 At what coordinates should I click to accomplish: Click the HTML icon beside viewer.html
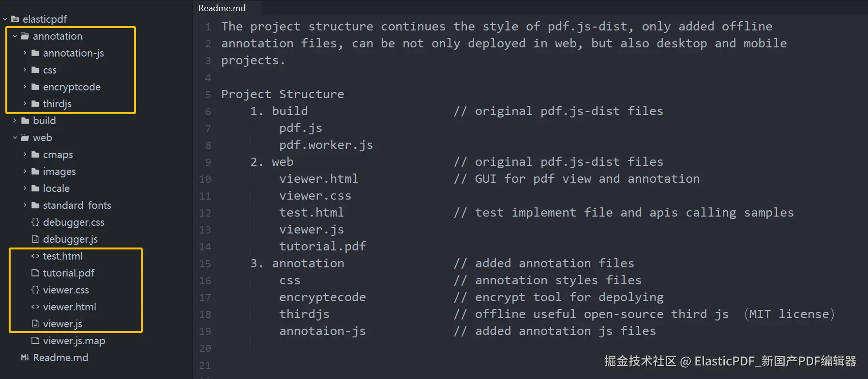point(35,306)
